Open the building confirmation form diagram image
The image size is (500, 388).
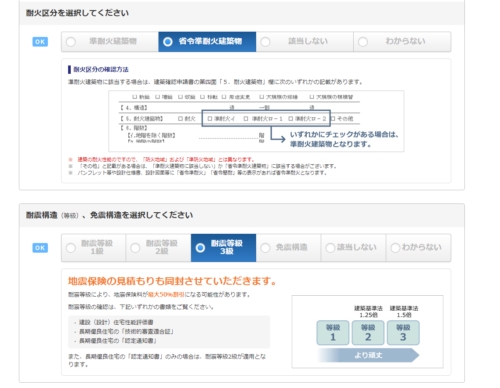point(256,121)
